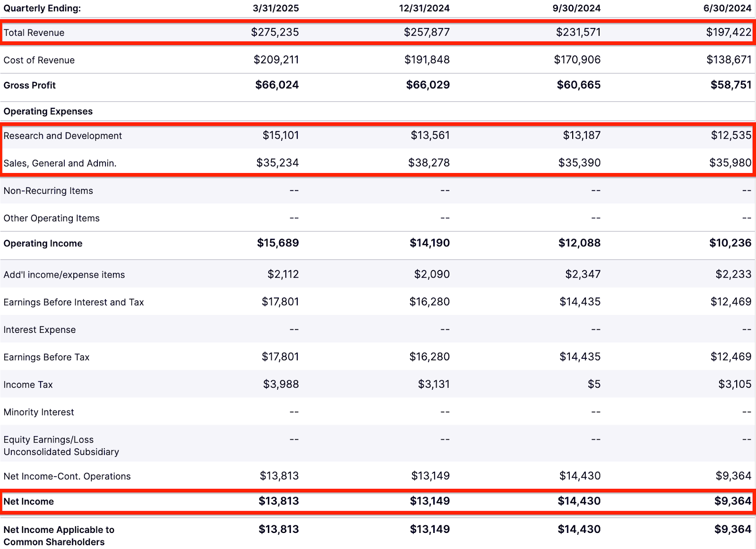Select Operating Income value $14,190
Screen dimensions: 756x549
pyautogui.click(x=430, y=243)
